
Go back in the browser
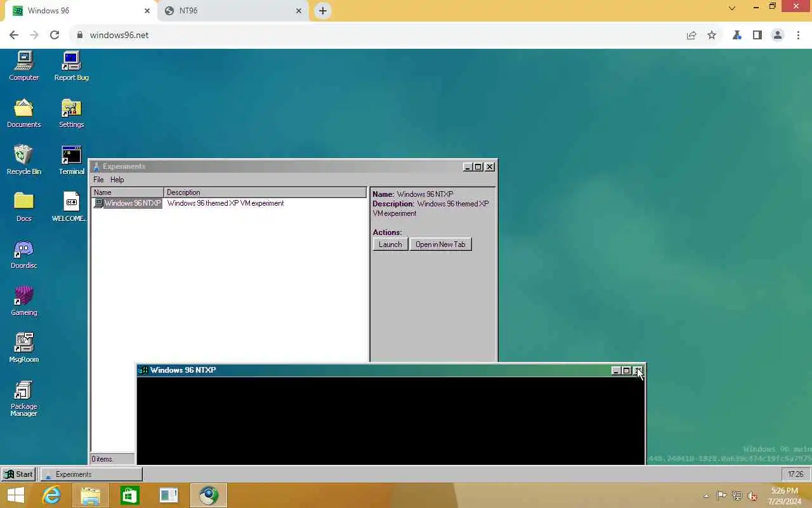click(x=14, y=35)
